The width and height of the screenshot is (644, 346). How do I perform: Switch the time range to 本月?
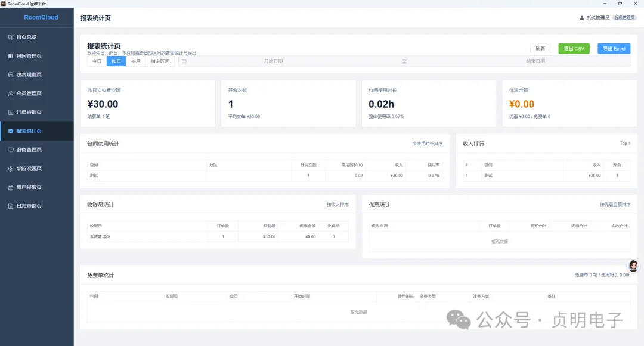pyautogui.click(x=135, y=61)
